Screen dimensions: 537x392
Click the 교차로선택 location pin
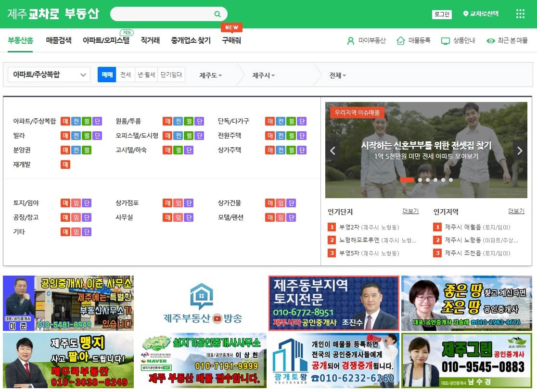point(465,13)
